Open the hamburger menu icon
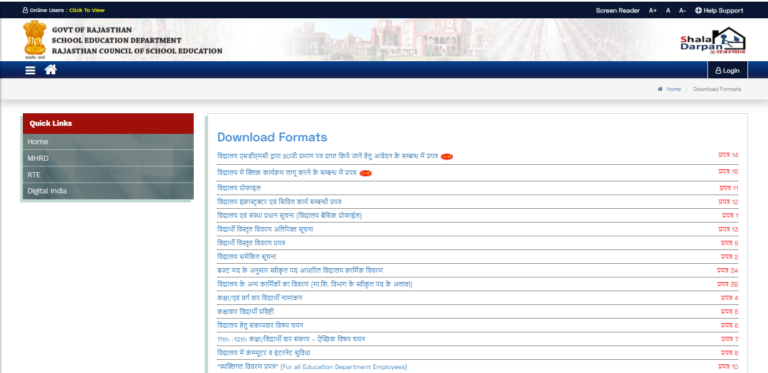The image size is (768, 373). [30, 70]
